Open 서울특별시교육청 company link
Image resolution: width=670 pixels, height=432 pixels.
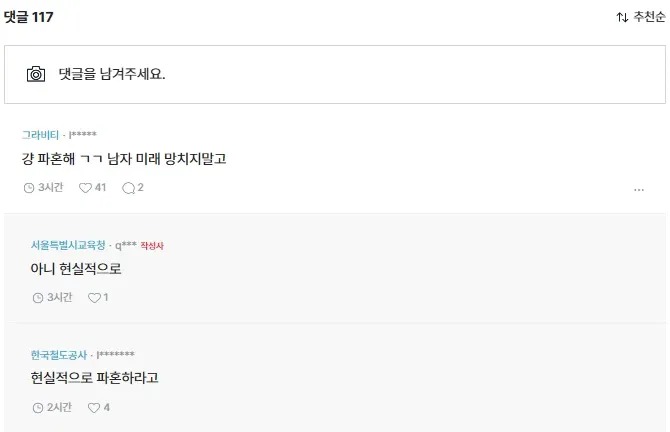point(68,245)
